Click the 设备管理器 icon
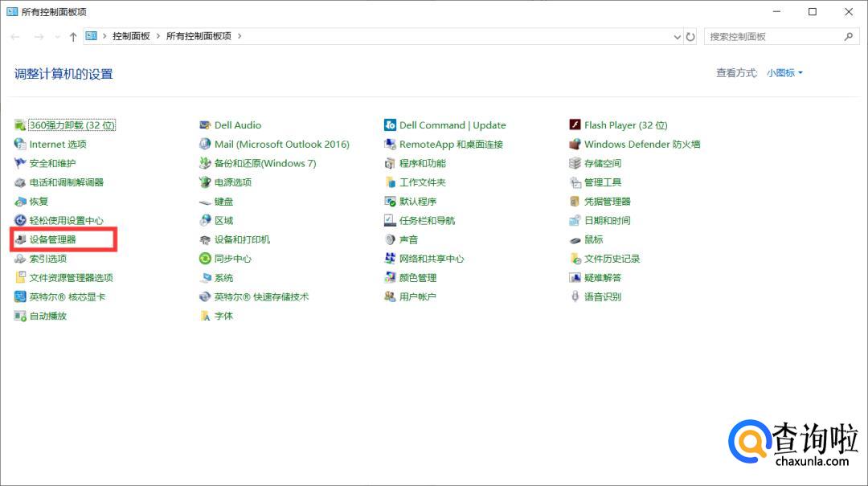Viewport: 868px width, 486px height. pos(20,239)
